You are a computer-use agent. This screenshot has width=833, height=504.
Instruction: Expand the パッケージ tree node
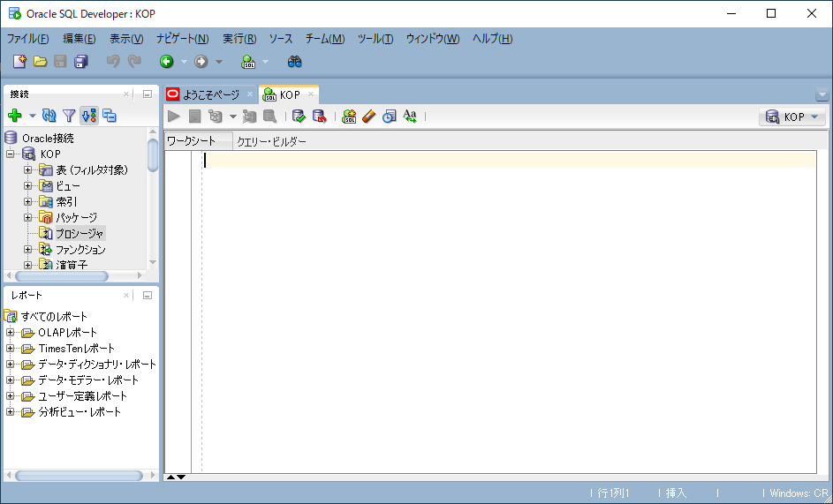click(x=27, y=217)
